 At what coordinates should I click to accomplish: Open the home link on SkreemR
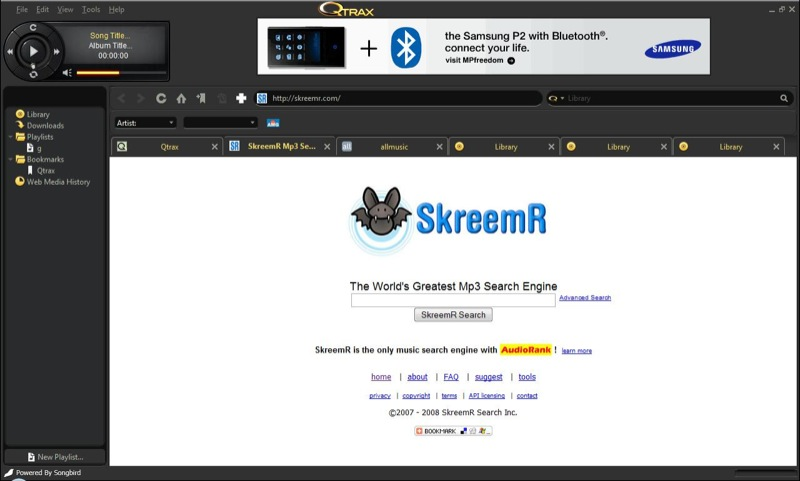381,377
